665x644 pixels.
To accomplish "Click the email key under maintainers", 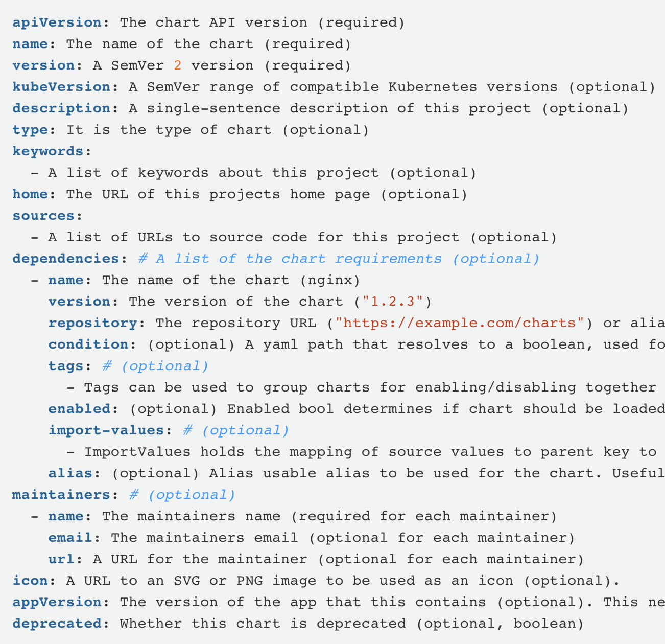I will (70, 538).
